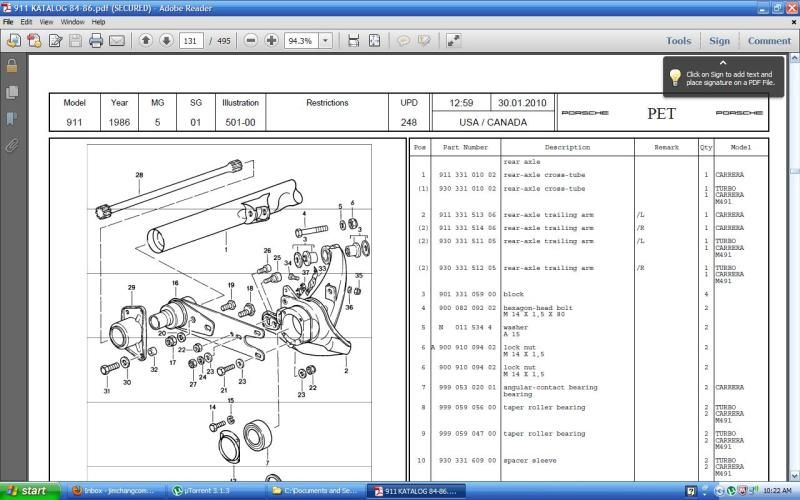Open the Edit menu
Viewport: 800px width, 500px height.
(x=26, y=22)
